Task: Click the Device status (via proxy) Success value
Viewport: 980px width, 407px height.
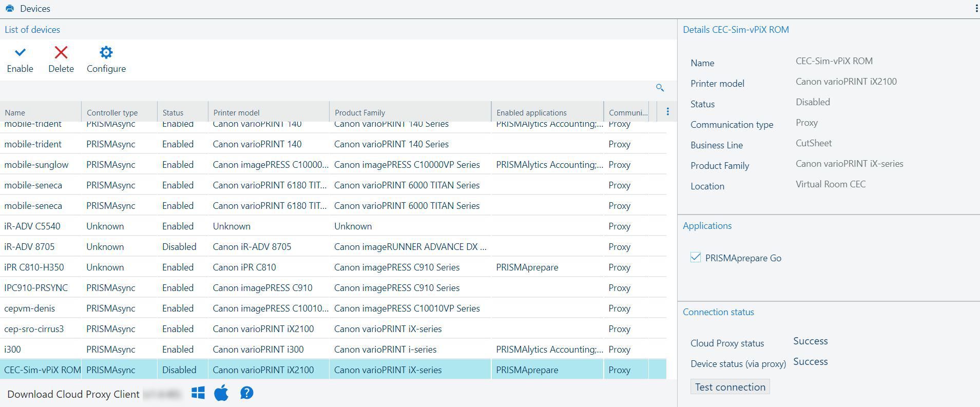Action: 811,362
